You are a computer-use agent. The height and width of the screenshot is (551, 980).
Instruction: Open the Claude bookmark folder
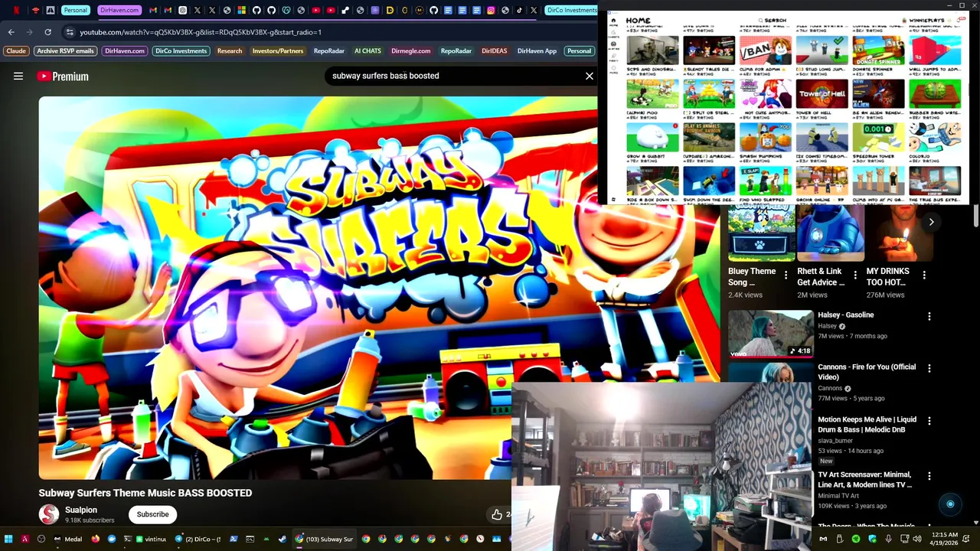[x=16, y=51]
